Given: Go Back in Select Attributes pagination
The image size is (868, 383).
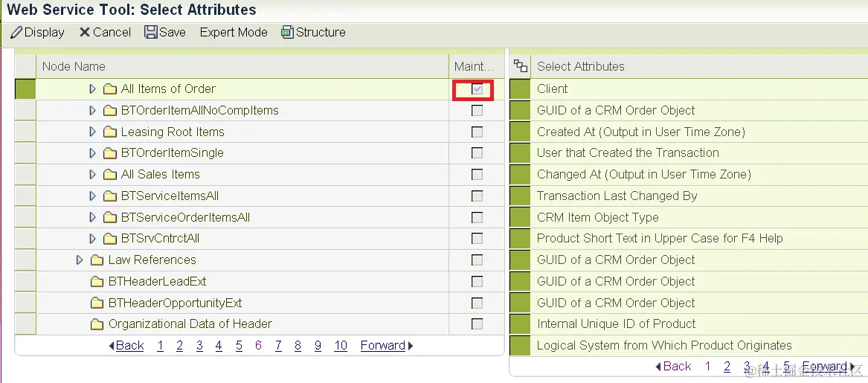Looking at the screenshot, I should click(673, 367).
